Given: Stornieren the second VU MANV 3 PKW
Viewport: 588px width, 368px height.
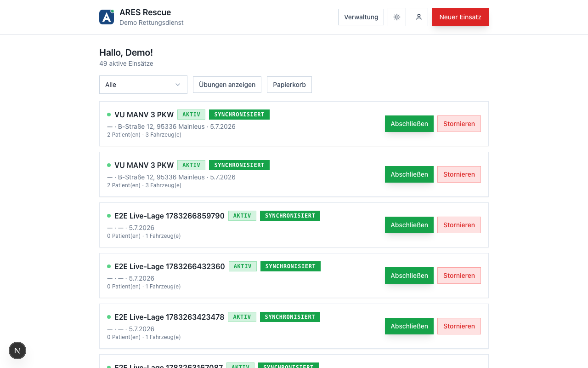Looking at the screenshot, I should coord(459,174).
